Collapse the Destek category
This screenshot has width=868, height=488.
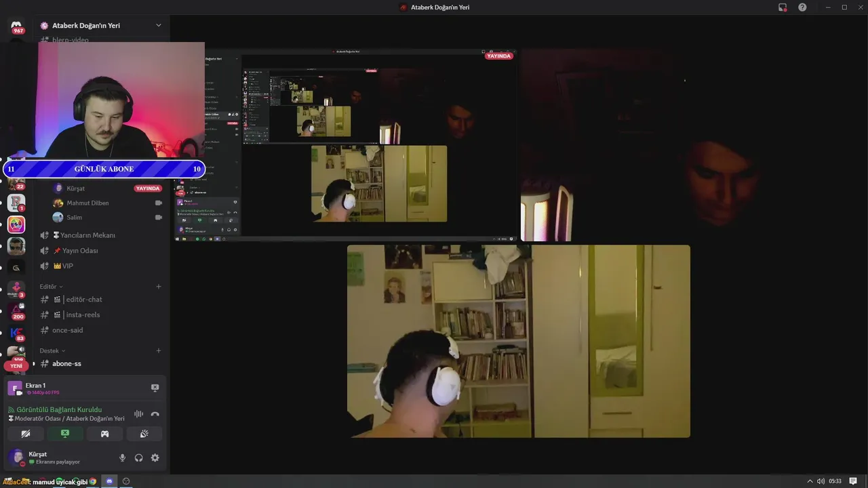tap(52, 351)
